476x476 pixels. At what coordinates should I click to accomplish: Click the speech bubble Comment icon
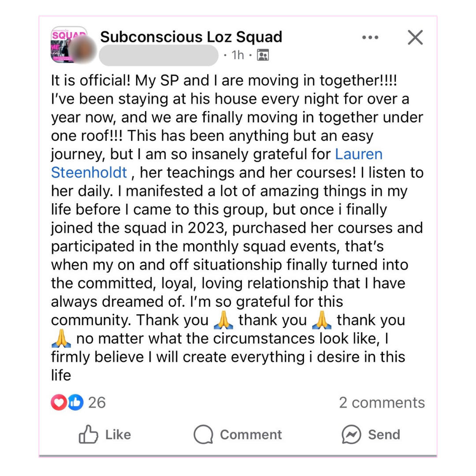203,435
